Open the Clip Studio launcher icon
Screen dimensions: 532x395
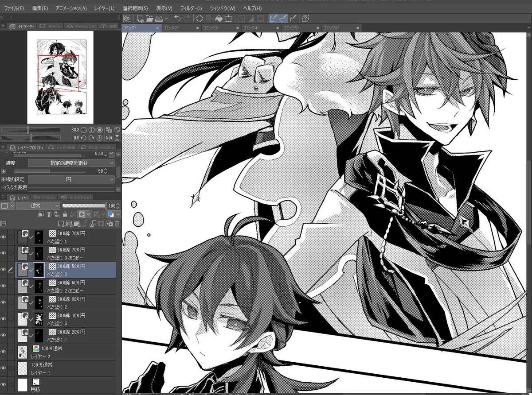pyautogui.click(x=127, y=19)
